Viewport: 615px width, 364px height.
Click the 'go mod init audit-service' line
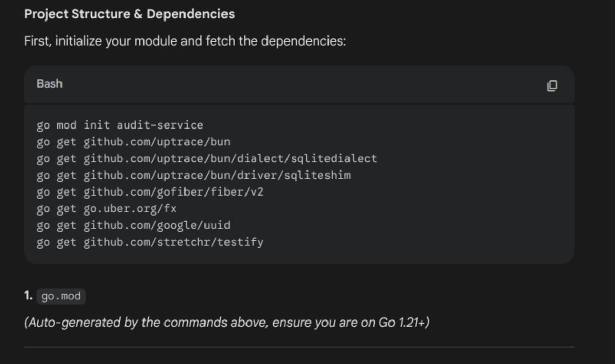[120, 125]
